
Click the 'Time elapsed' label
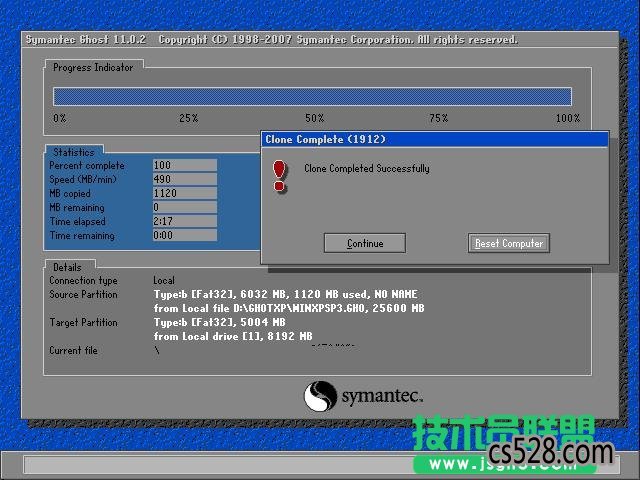point(78,222)
